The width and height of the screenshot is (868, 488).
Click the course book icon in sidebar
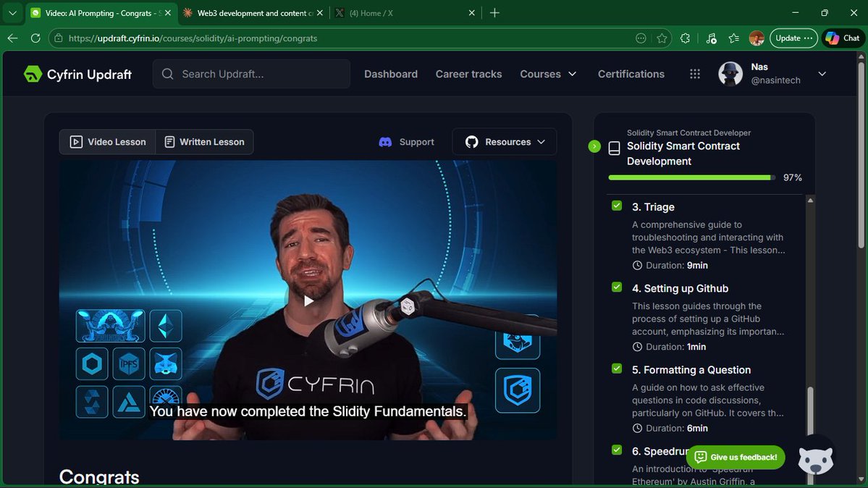614,148
